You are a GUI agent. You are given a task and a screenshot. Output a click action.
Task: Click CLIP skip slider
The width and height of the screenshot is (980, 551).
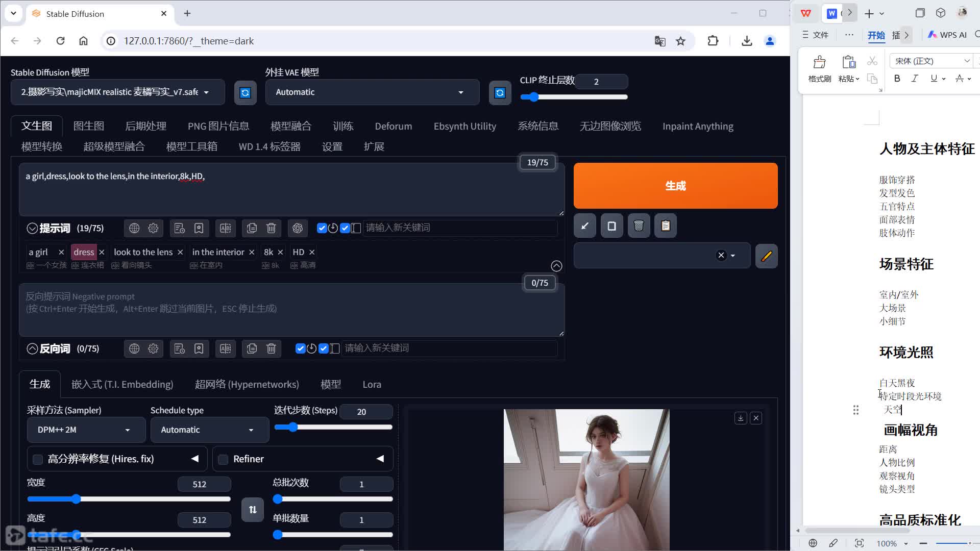574,97
